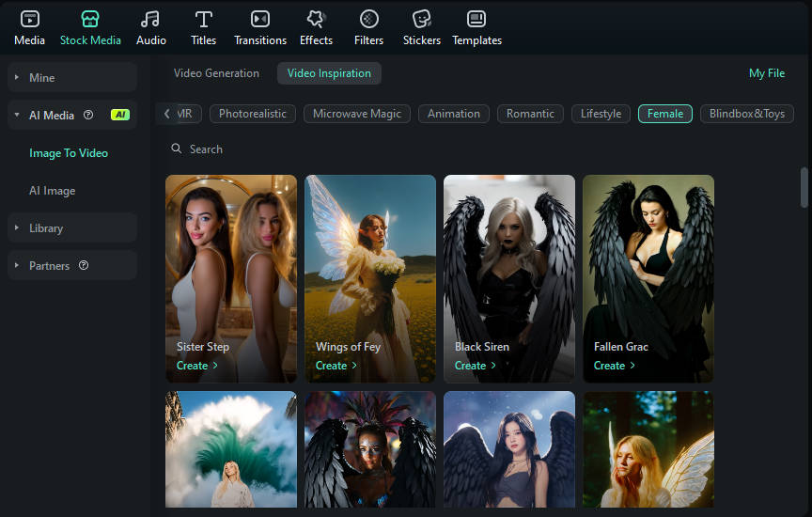The image size is (812, 517).
Task: Click the AI Media help question icon
Action: coord(88,115)
